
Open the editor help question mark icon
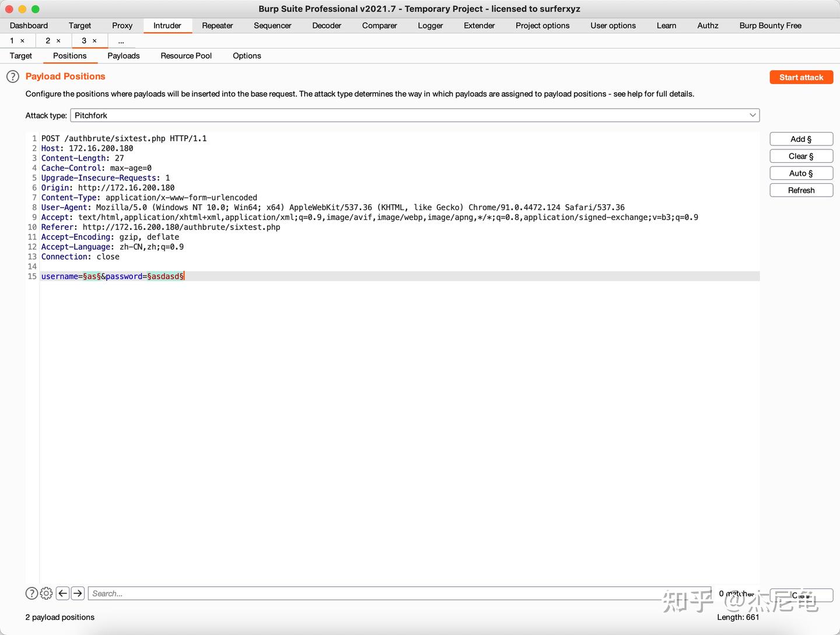(32, 594)
